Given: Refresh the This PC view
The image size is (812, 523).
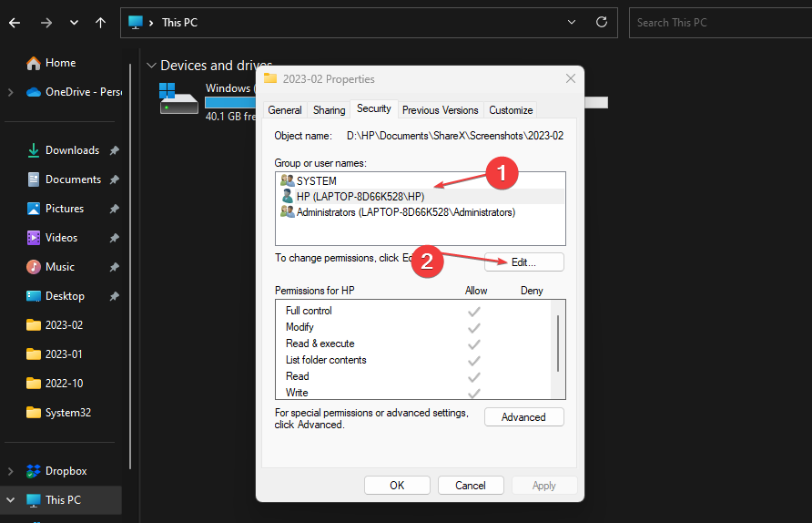Looking at the screenshot, I should tap(601, 23).
